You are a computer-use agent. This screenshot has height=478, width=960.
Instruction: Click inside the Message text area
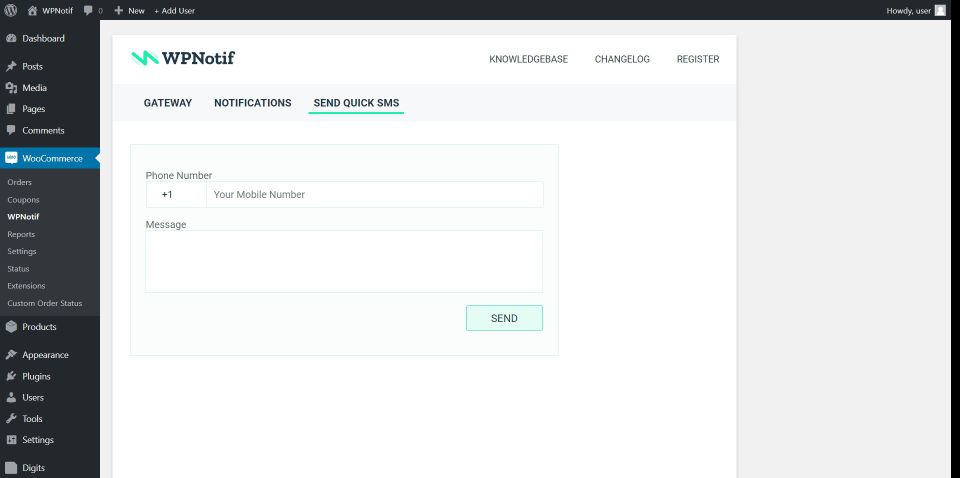[x=344, y=261]
